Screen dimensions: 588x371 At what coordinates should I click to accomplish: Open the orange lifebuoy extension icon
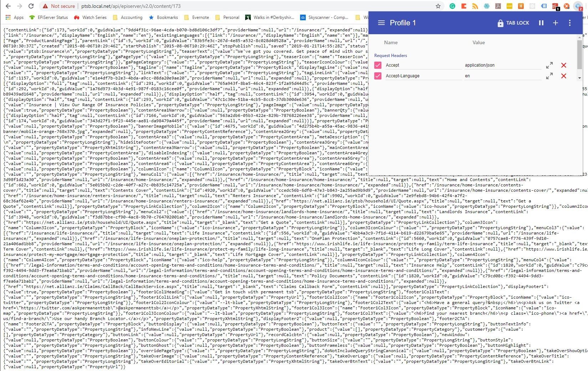pos(567,6)
